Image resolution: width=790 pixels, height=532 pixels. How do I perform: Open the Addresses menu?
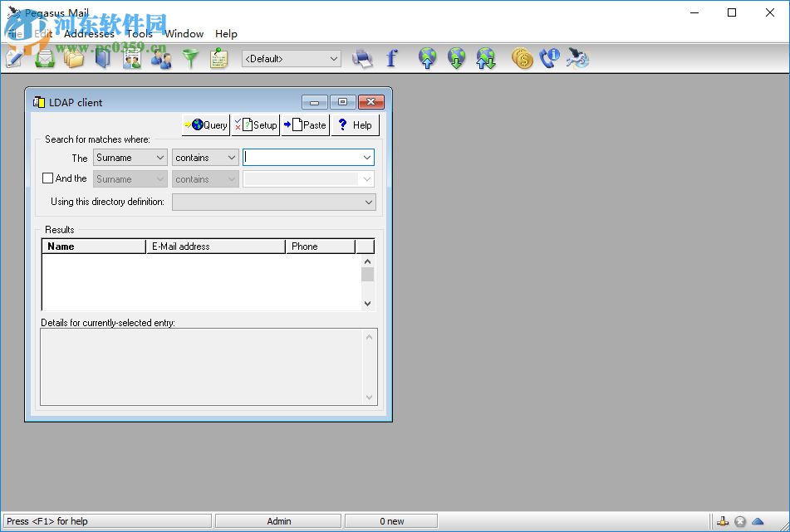[x=89, y=34]
